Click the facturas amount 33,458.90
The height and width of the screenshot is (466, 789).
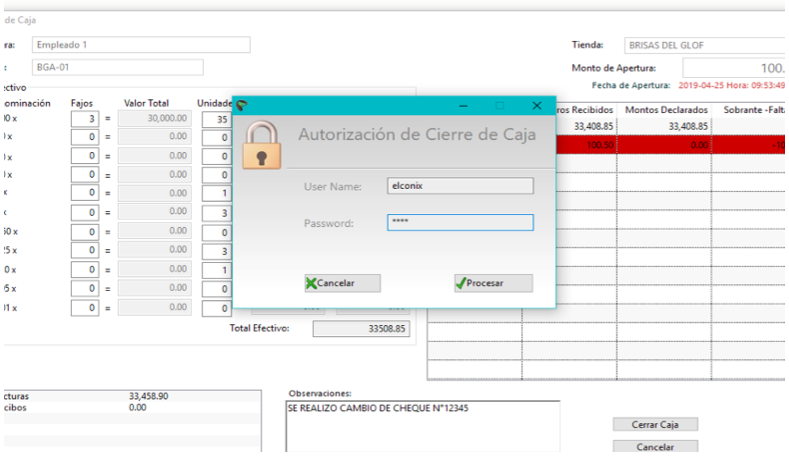(148, 396)
